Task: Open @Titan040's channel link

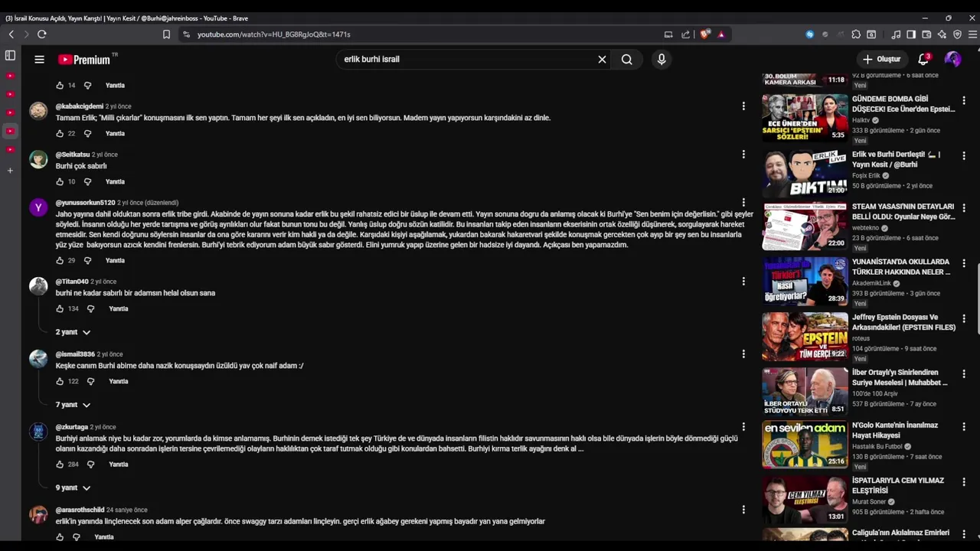Action: click(72, 282)
